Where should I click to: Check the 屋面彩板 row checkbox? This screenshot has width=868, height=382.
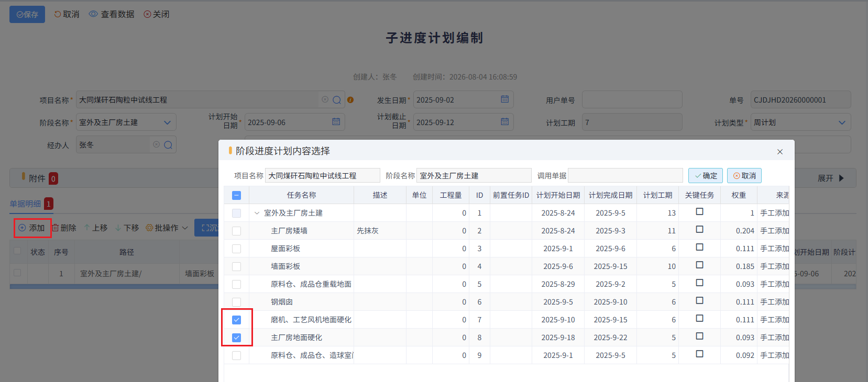click(x=236, y=249)
